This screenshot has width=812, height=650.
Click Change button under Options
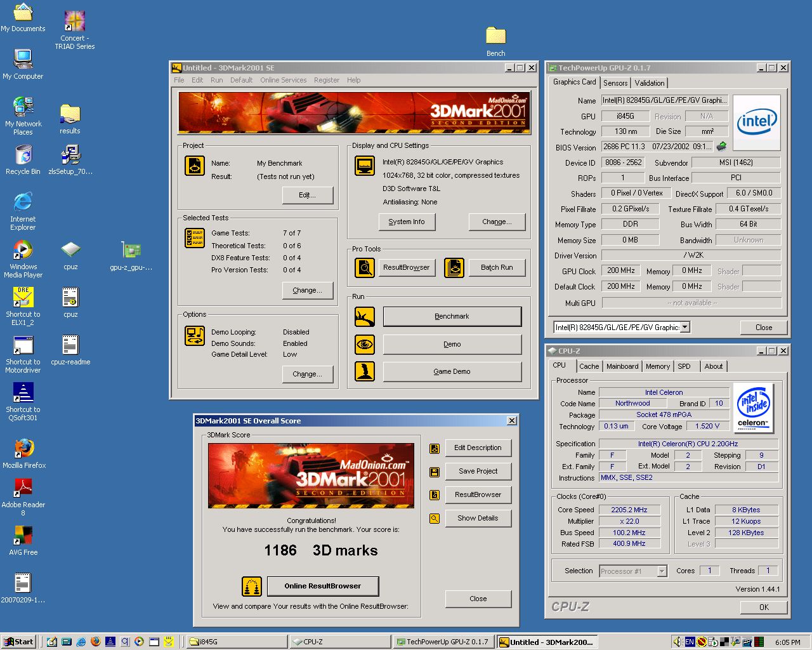click(308, 374)
